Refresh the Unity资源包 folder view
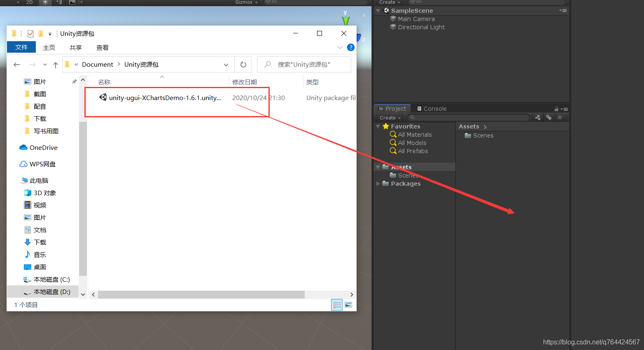The width and height of the screenshot is (644, 350). tap(243, 65)
